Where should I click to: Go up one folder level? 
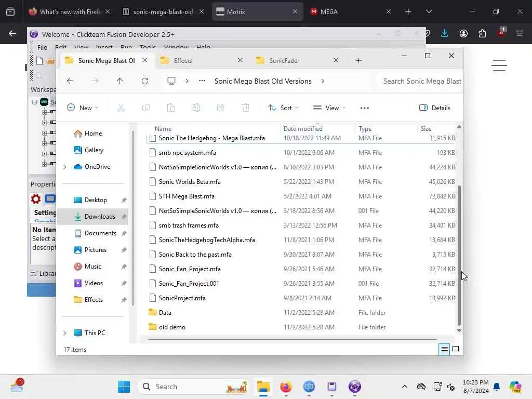[120, 81]
